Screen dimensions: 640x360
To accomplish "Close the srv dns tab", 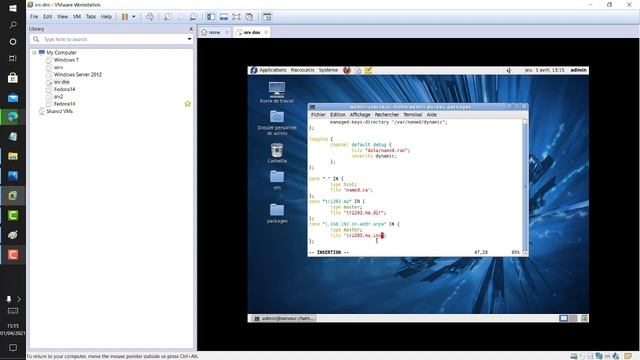I will coord(266,32).
